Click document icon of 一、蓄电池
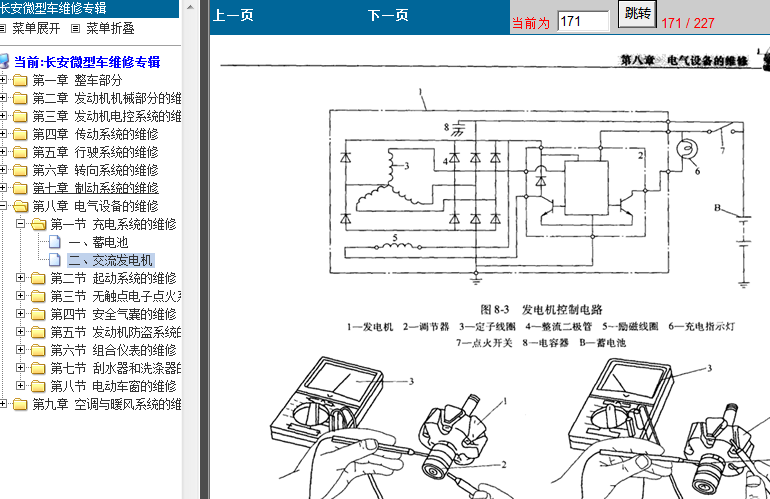 click(x=55, y=242)
